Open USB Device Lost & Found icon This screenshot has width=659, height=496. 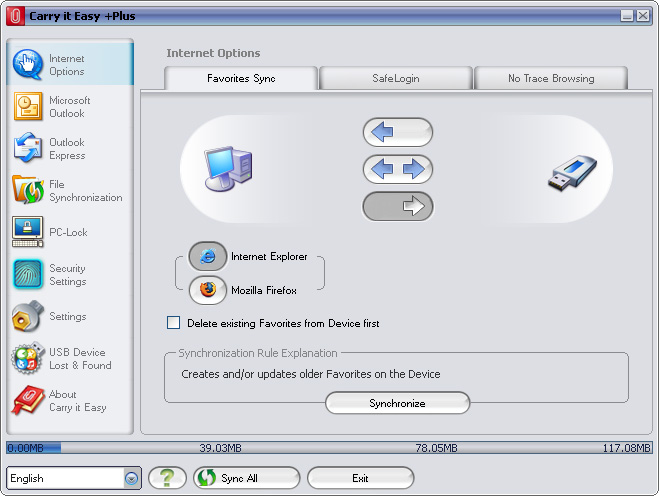(x=28, y=358)
